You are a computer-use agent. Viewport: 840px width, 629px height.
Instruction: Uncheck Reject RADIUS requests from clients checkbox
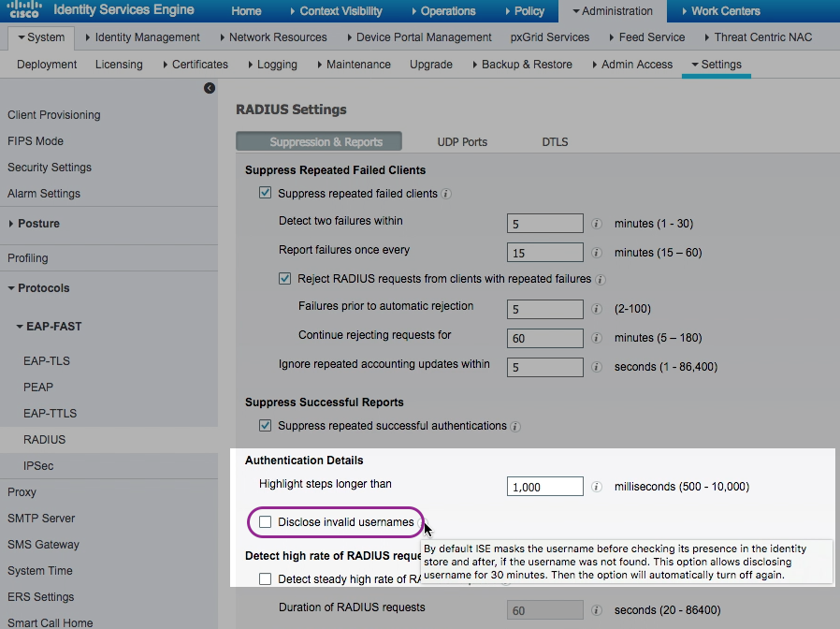(284, 278)
